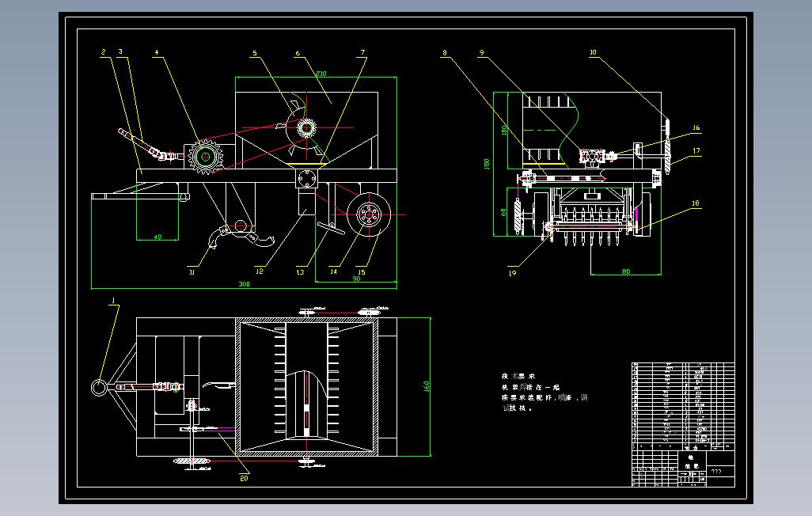
Task: Pick part callout label 19
Action: [513, 273]
